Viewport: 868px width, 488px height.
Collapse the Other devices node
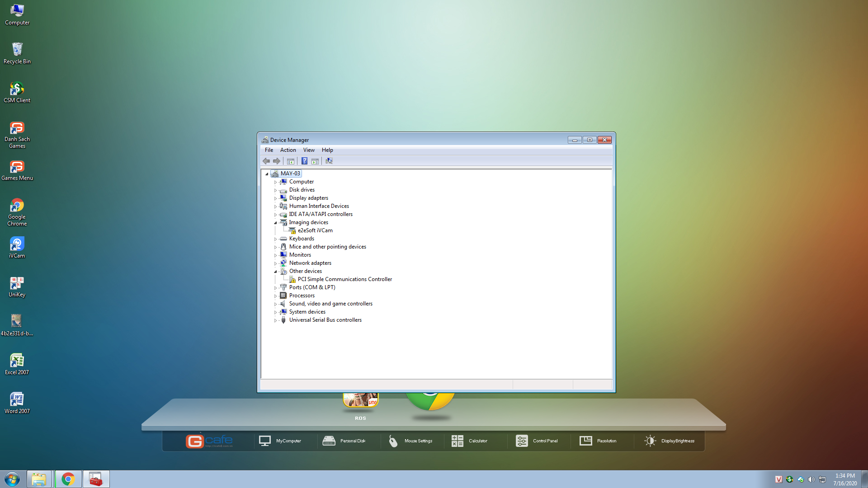pos(275,272)
